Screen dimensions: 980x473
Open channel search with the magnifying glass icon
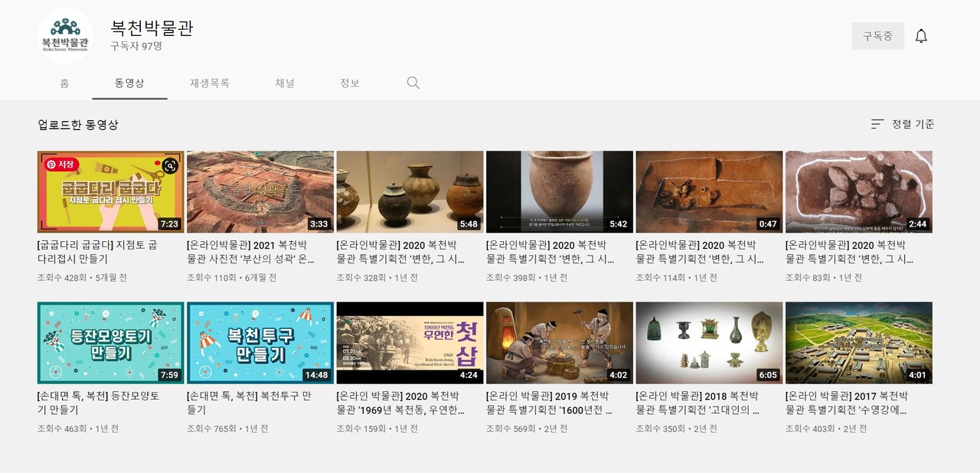413,83
